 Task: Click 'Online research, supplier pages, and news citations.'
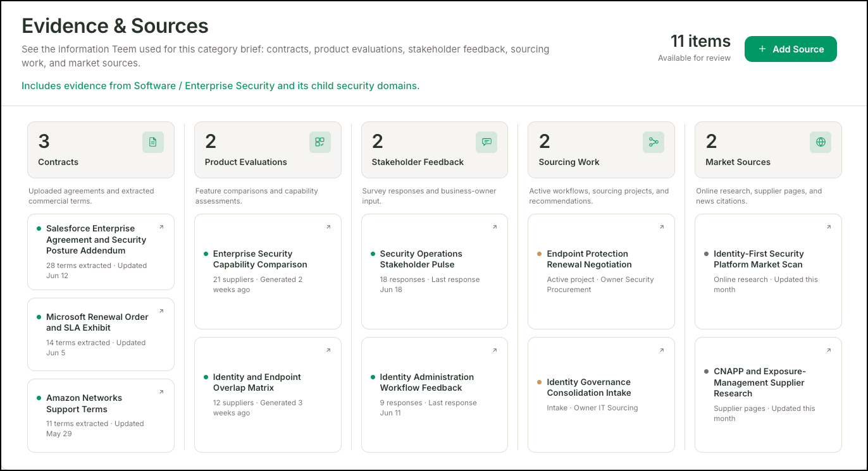(x=759, y=196)
